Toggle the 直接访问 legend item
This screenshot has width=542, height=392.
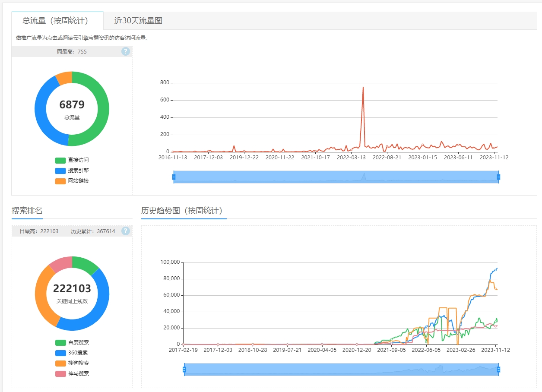[x=72, y=160]
